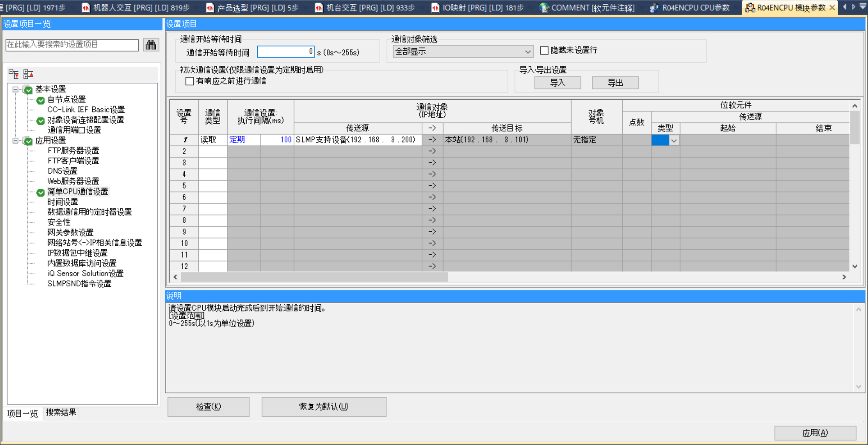Open the 通信对象筛选 dropdown
This screenshot has height=445, width=868.
(x=527, y=52)
